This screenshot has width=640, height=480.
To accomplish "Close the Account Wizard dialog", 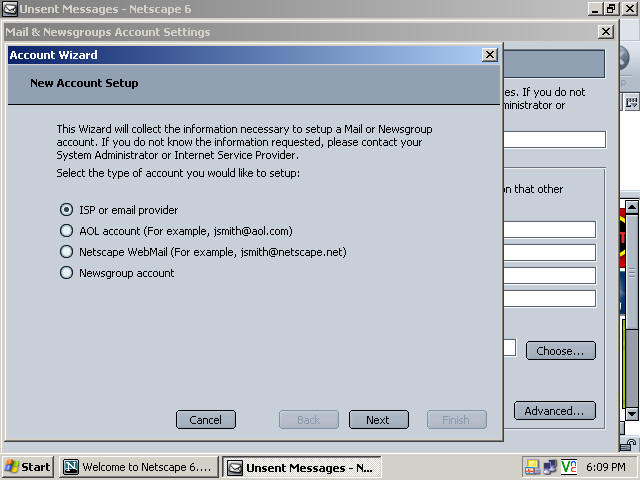I will coord(489,55).
